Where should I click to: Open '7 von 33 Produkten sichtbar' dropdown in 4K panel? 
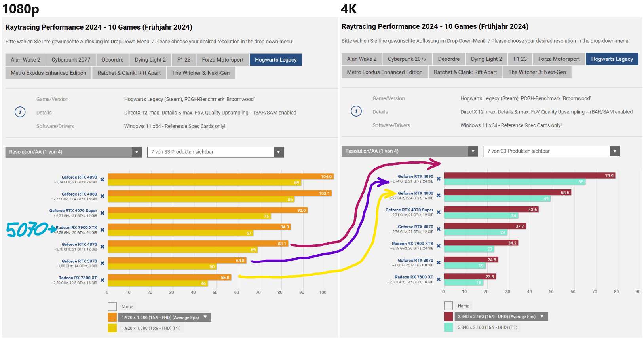552,151
